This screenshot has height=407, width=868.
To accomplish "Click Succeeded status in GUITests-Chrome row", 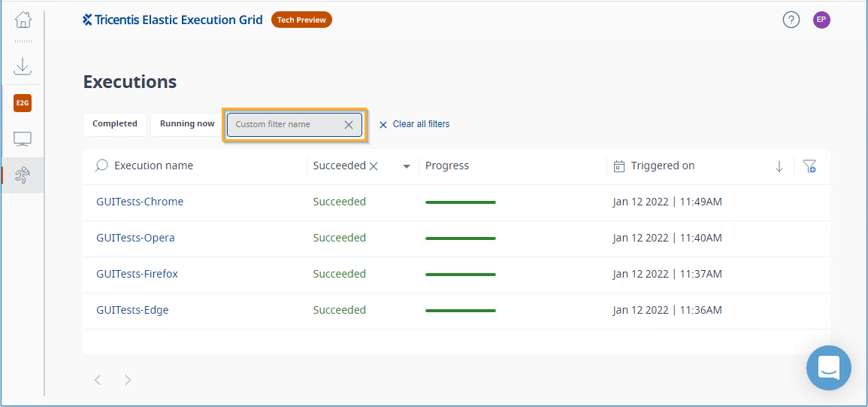I will click(340, 202).
